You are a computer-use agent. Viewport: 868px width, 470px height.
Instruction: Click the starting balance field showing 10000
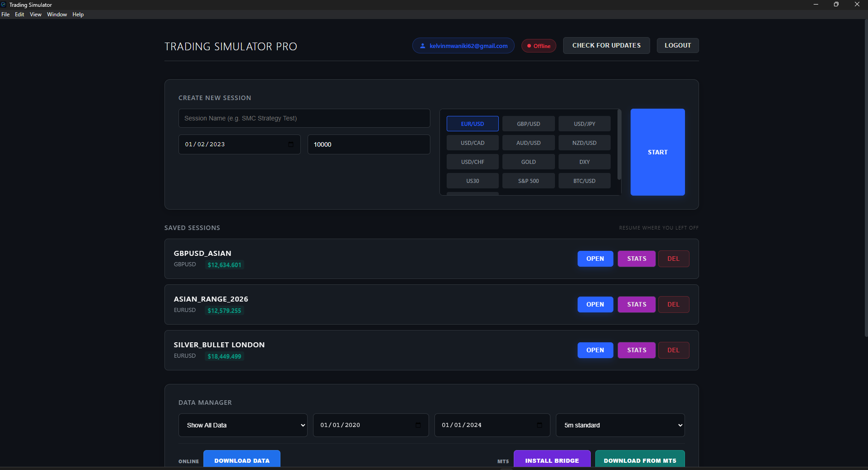[x=369, y=144]
